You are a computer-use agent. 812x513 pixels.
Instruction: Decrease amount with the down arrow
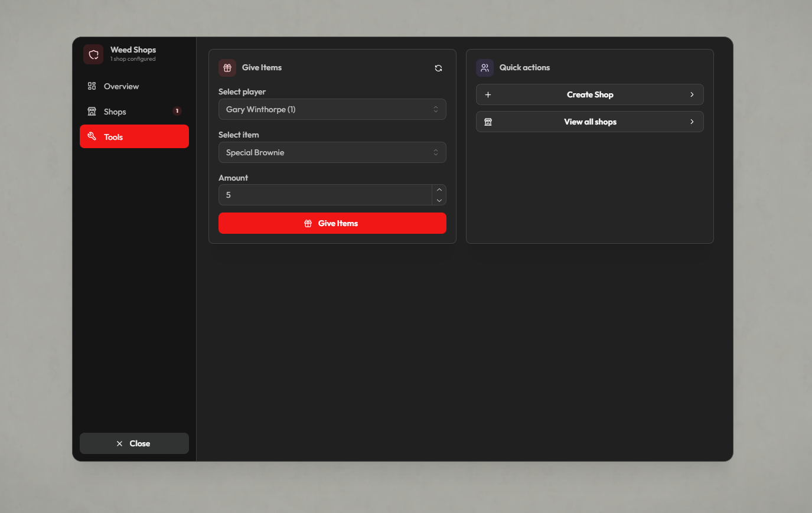click(x=439, y=200)
